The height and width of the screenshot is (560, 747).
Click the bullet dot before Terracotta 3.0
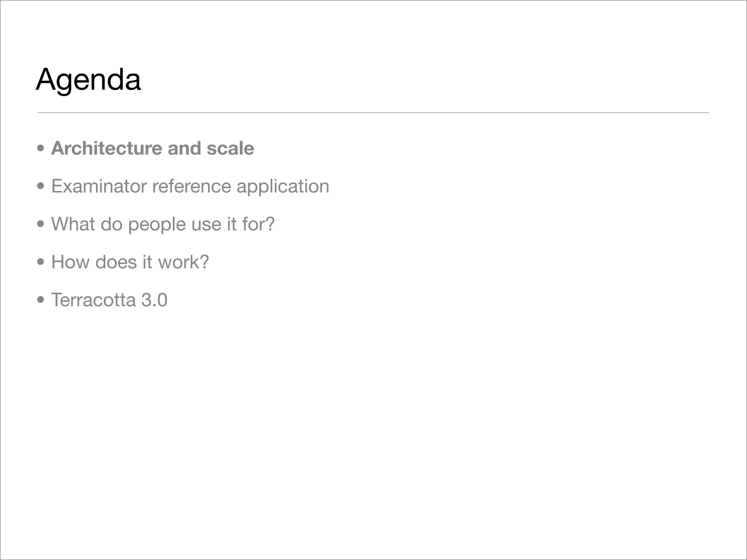click(41, 300)
